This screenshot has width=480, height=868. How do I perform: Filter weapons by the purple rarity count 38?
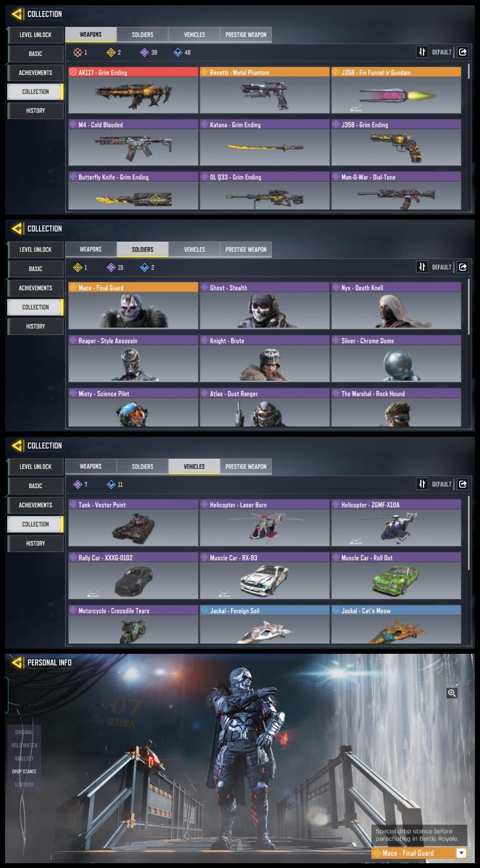coord(154,53)
